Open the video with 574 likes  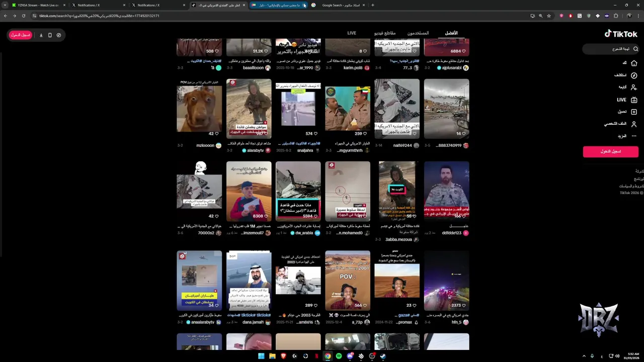pyautogui.click(x=298, y=109)
